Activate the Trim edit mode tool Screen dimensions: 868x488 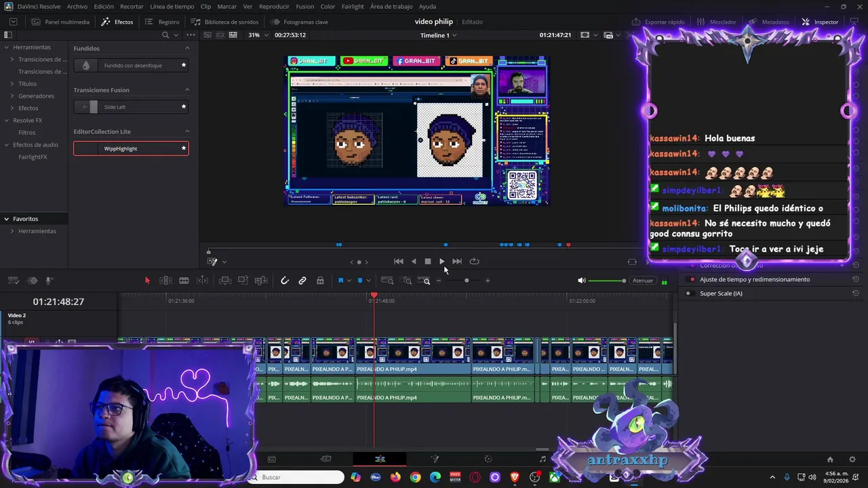point(165,281)
